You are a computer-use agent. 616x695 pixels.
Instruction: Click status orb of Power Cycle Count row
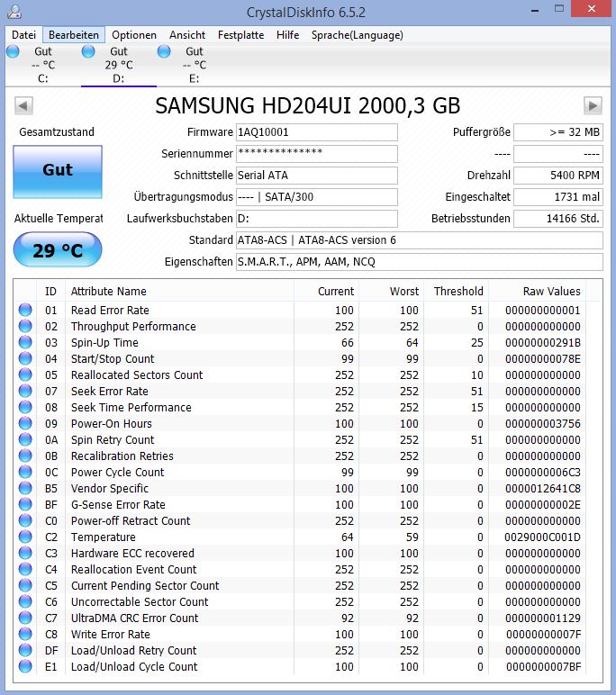(x=25, y=472)
